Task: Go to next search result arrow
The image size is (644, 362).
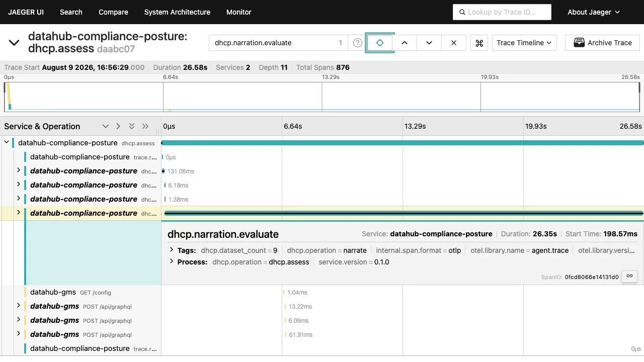Action: click(429, 43)
